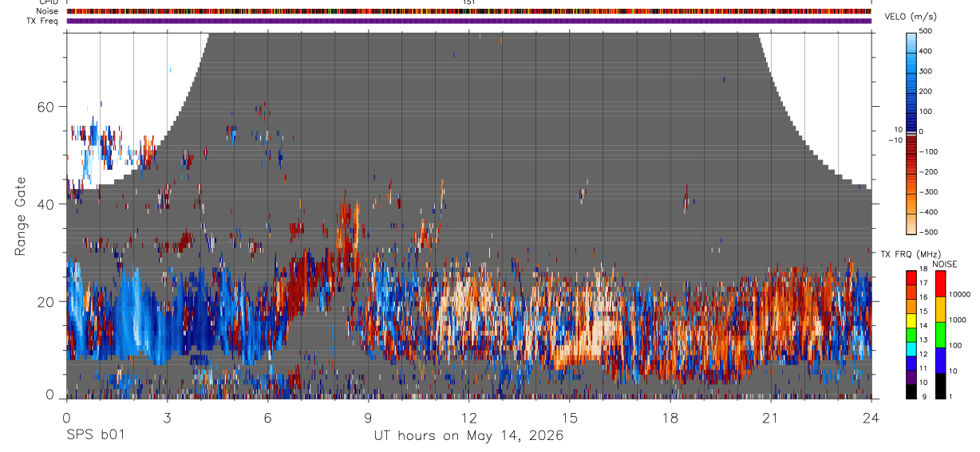Click the 'Range Gate' y-axis title
This screenshot has height=452, width=980.
22,216
